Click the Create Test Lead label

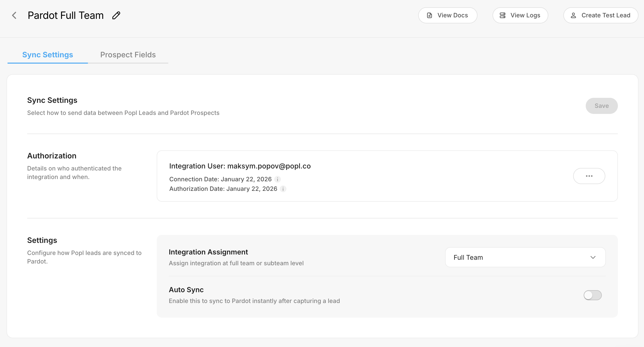tap(606, 15)
